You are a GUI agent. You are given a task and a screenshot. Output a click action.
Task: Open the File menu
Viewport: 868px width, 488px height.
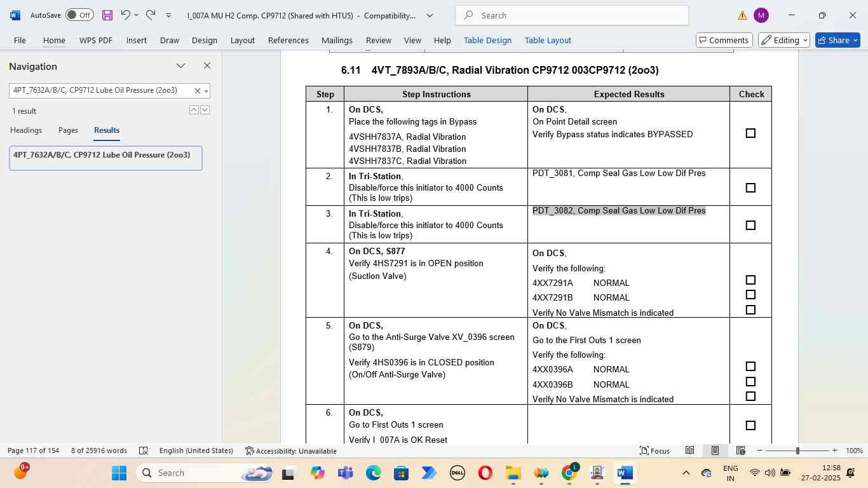pos(20,40)
